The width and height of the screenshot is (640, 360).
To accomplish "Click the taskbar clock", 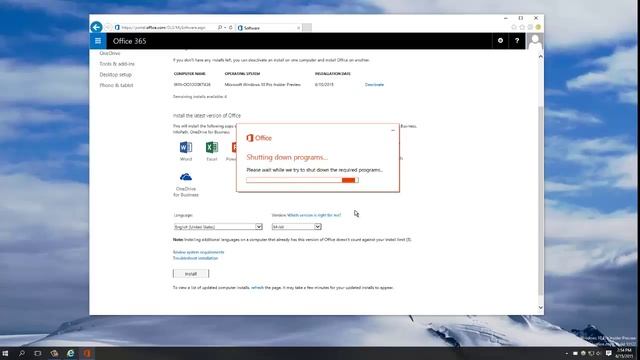I will [624, 353].
